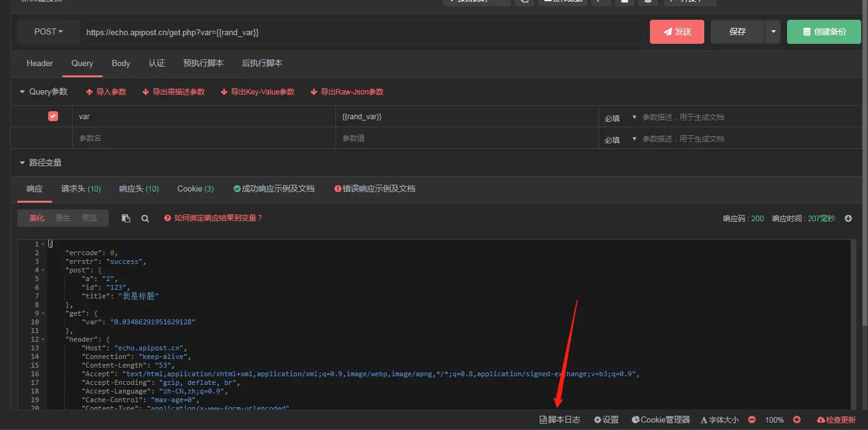Click the 响应时间 207毫秒 text

(803, 219)
